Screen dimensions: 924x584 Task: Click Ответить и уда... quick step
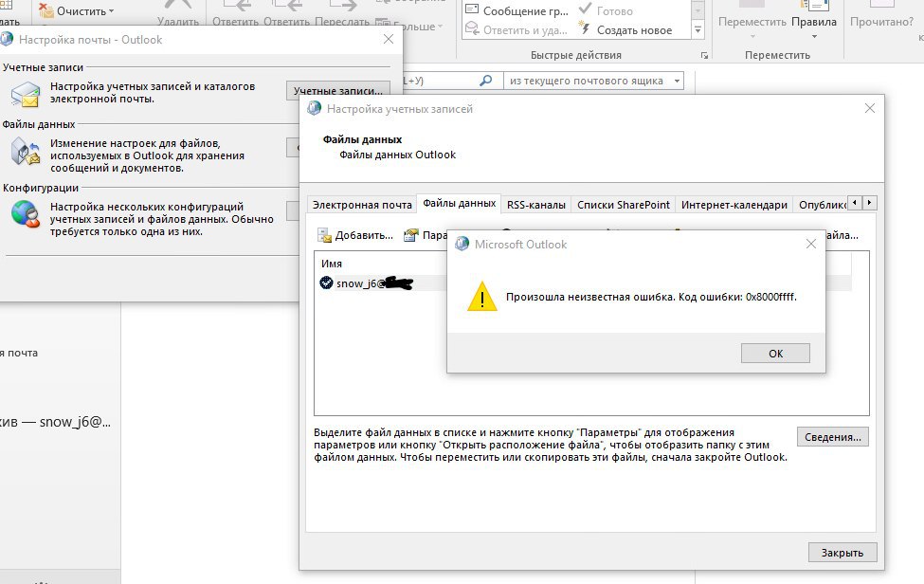tap(516, 29)
